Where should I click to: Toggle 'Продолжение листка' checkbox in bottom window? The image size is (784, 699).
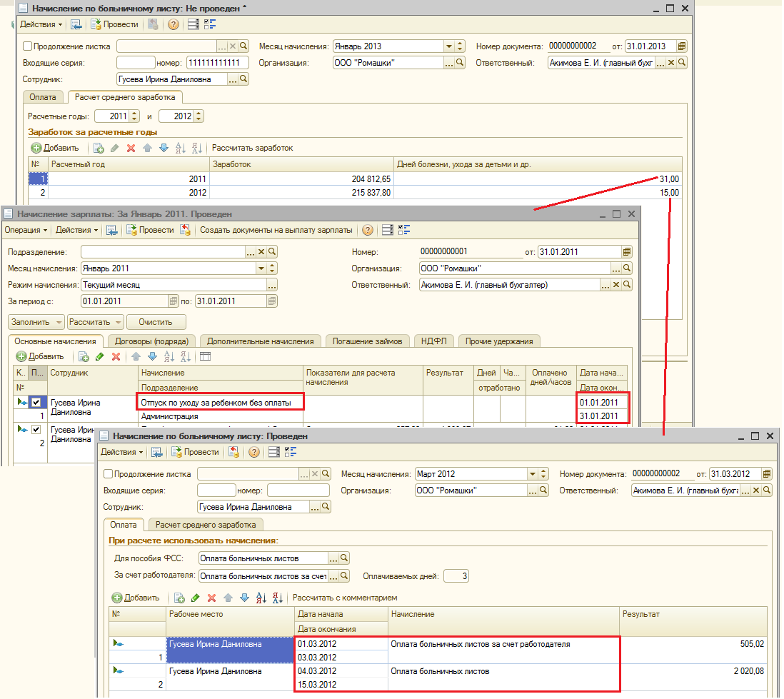click(109, 474)
